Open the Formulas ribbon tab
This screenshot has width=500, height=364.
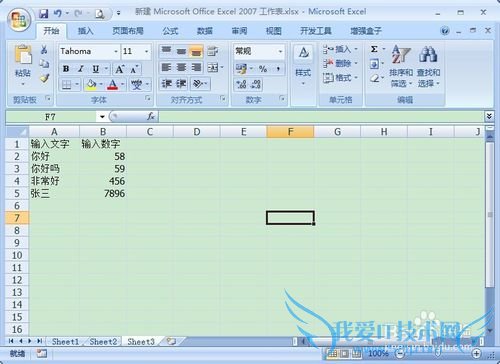coord(170,31)
